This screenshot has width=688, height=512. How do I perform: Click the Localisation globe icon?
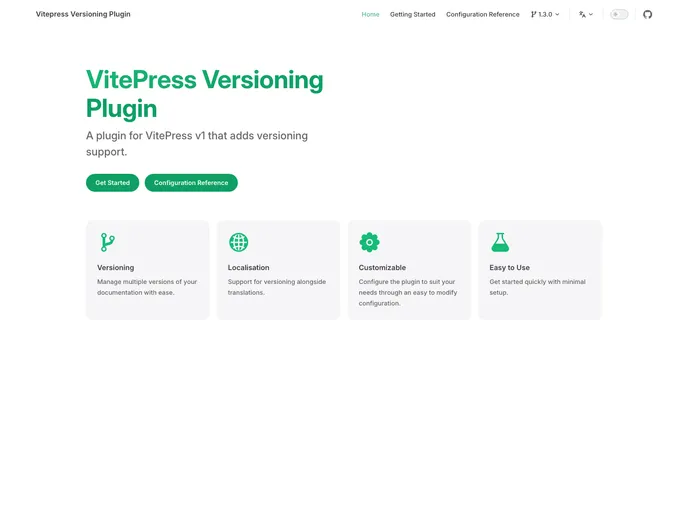pos(239,242)
